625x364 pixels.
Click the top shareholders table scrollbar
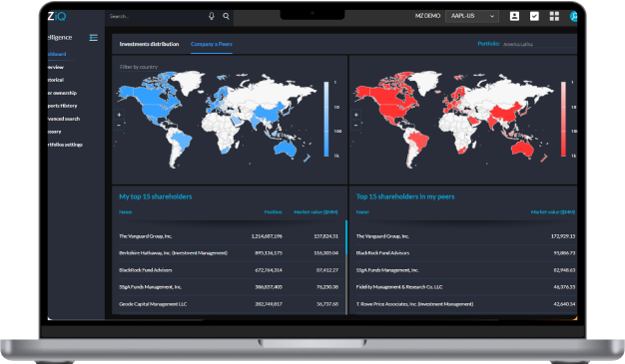[346, 237]
